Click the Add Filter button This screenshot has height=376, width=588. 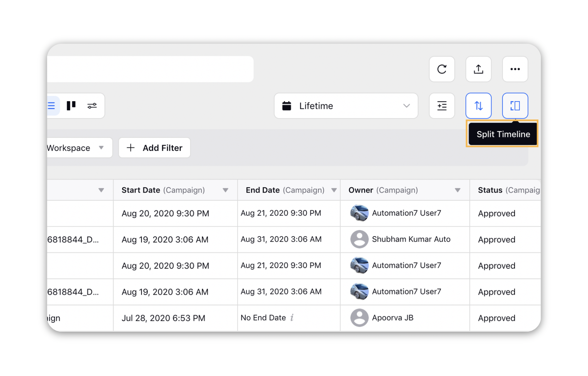coord(155,148)
